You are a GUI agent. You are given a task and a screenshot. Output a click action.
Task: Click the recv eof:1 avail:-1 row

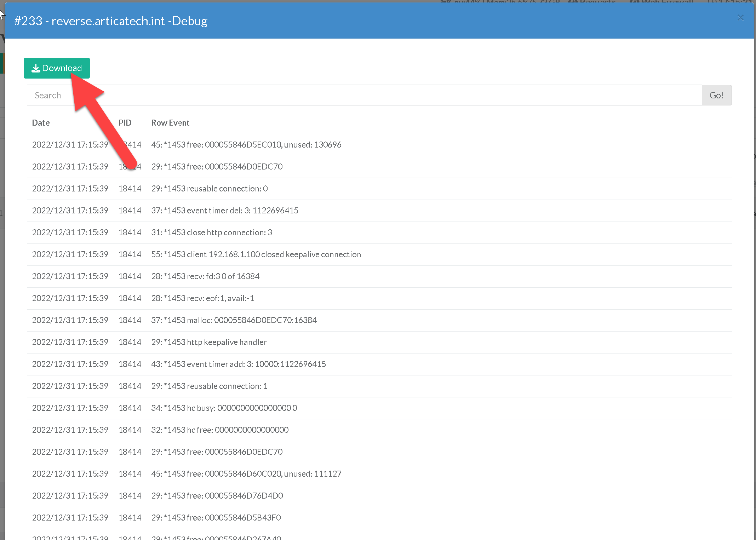(202, 298)
